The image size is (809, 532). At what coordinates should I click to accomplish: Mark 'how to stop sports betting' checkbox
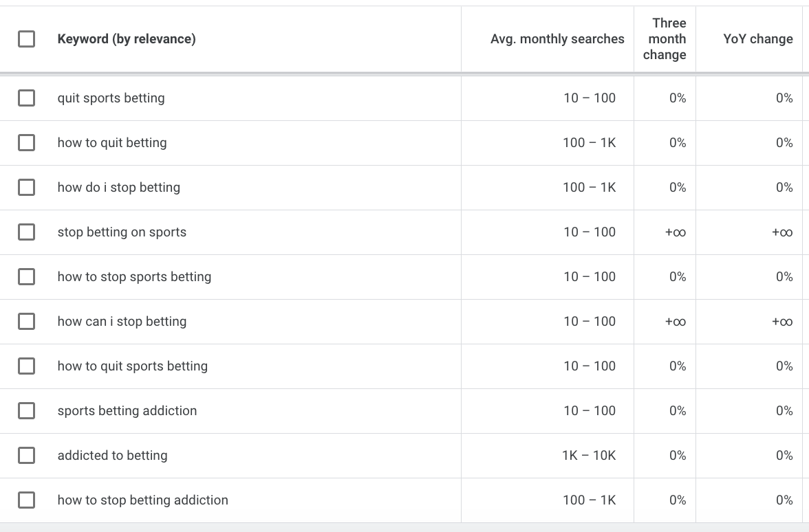click(x=26, y=277)
